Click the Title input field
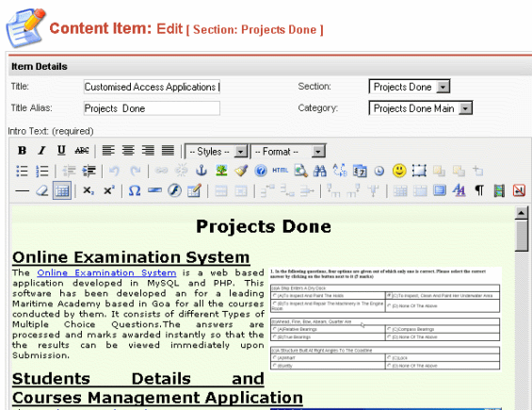The image size is (532, 410). click(x=152, y=88)
